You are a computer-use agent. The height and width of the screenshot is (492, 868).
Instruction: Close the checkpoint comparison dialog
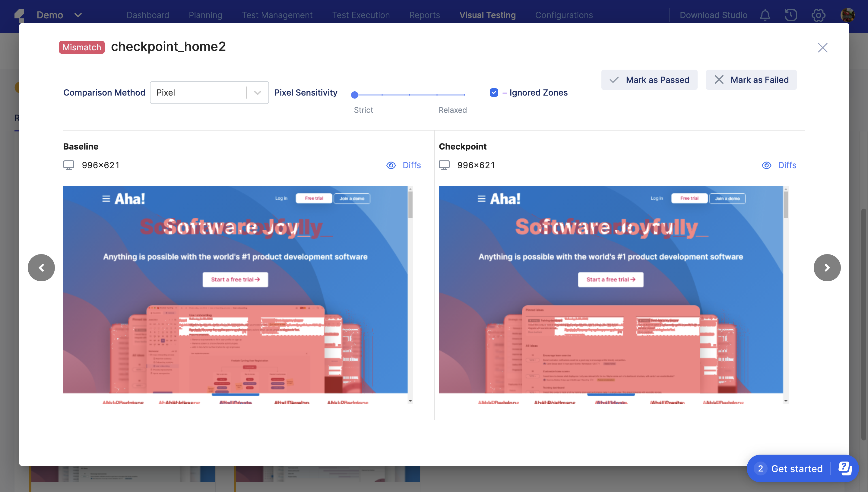[822, 48]
